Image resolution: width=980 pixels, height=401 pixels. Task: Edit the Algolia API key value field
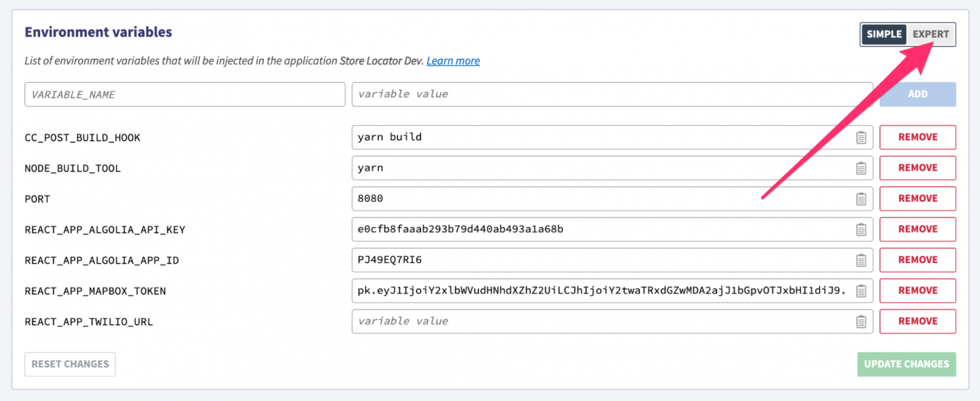(612, 229)
